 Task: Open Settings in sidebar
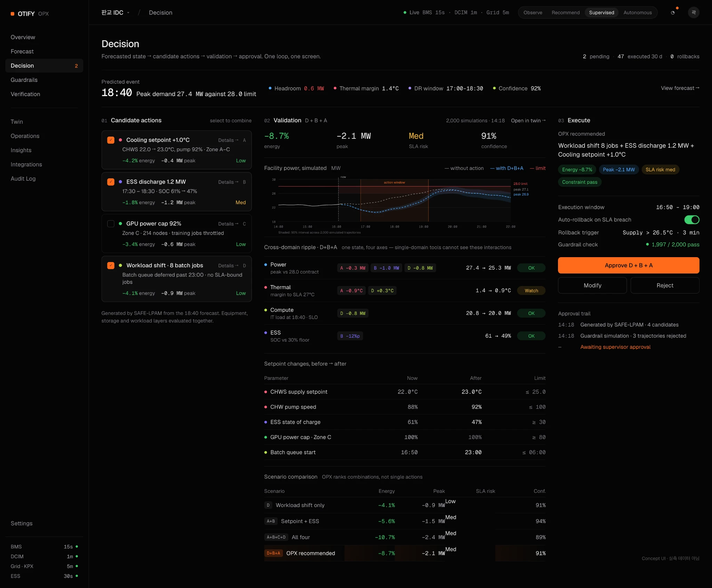pos(44,523)
